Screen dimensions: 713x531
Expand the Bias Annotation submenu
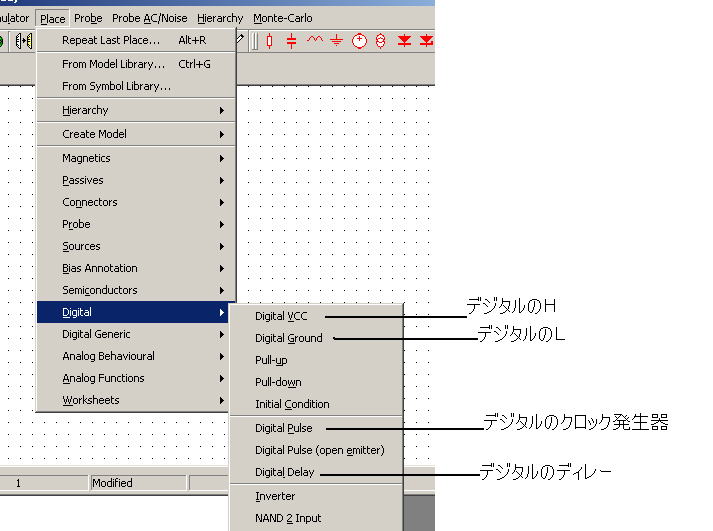(136, 268)
